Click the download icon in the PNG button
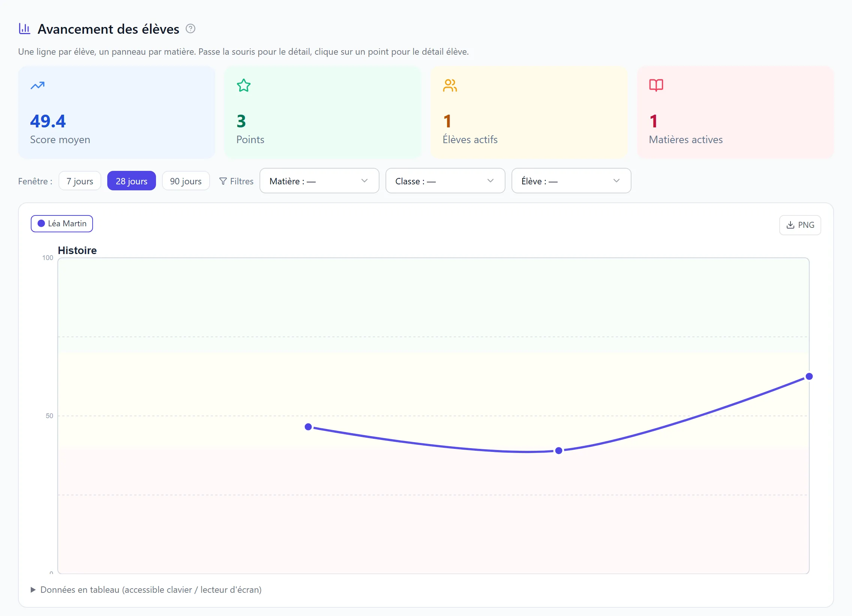The image size is (852, 616). point(790,225)
